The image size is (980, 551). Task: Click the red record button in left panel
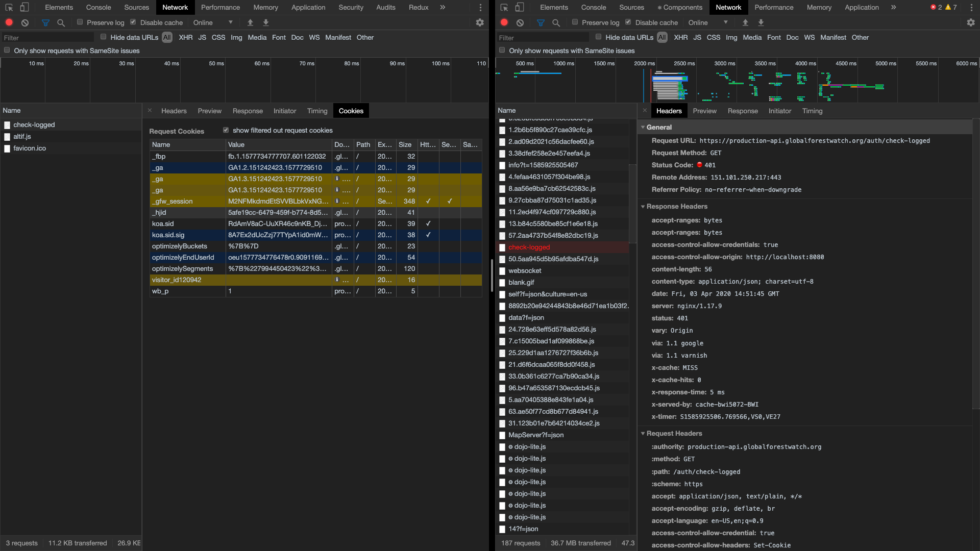click(9, 22)
